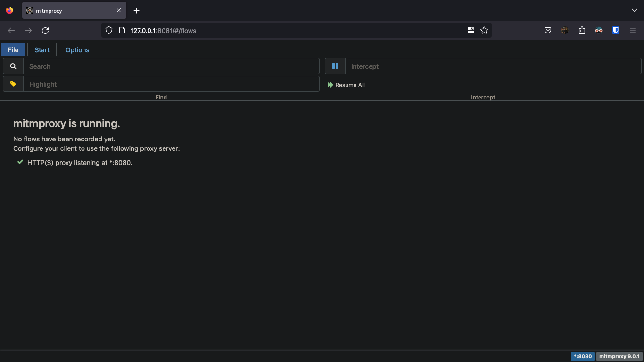Click the search magnifier icon
644x362 pixels.
point(13,66)
